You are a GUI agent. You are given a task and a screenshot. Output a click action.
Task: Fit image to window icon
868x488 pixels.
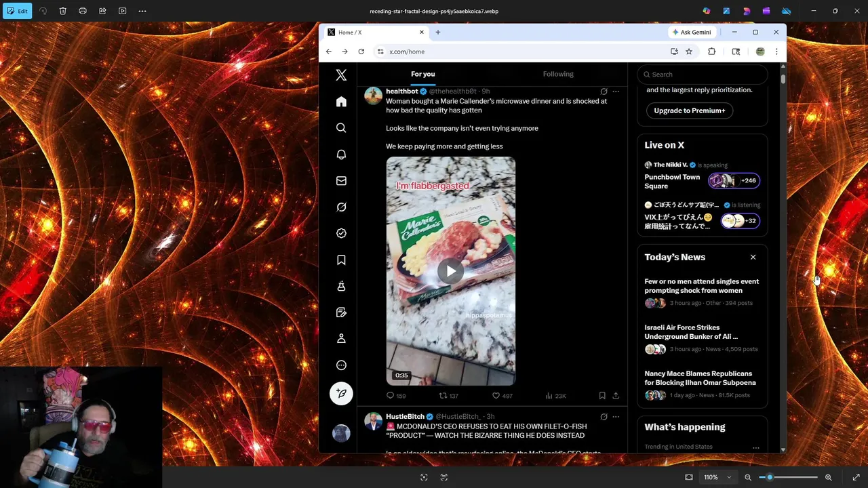click(689, 477)
